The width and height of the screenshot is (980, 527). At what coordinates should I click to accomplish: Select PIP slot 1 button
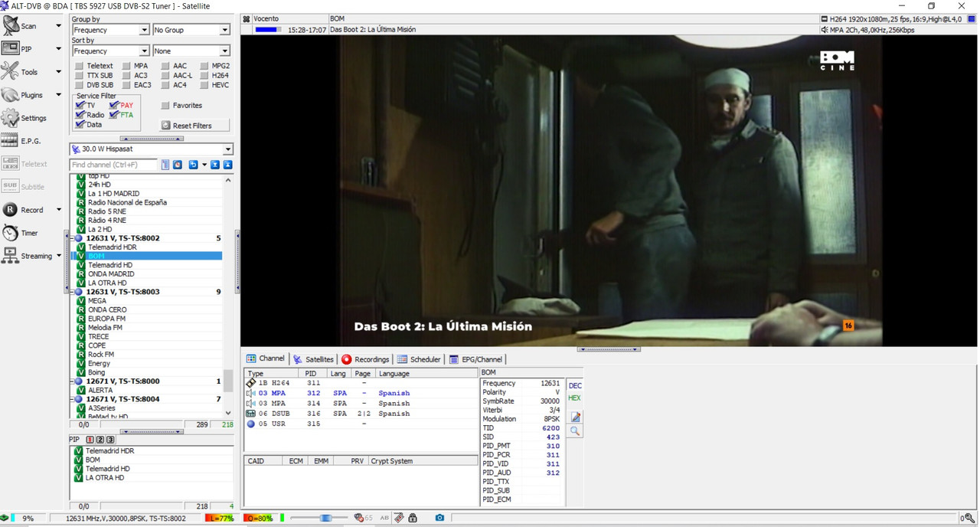pyautogui.click(x=90, y=440)
